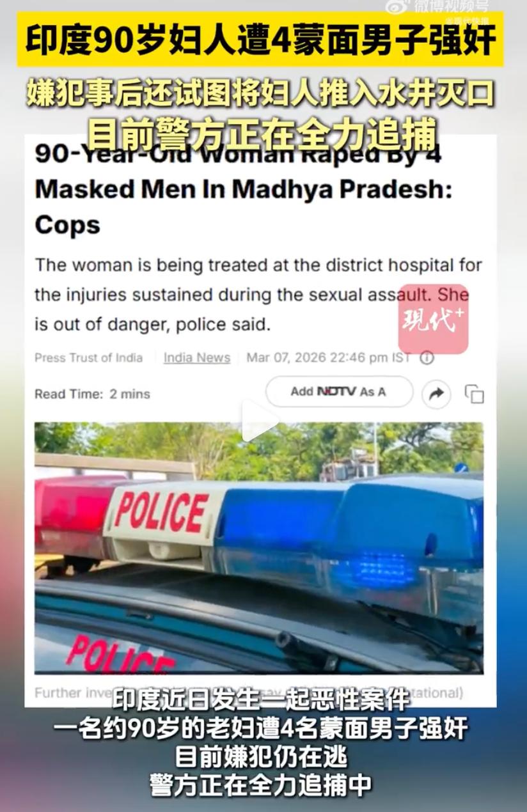Screen dimensions: 527x812
Task: Play the video with the center play button
Action: click(260, 420)
